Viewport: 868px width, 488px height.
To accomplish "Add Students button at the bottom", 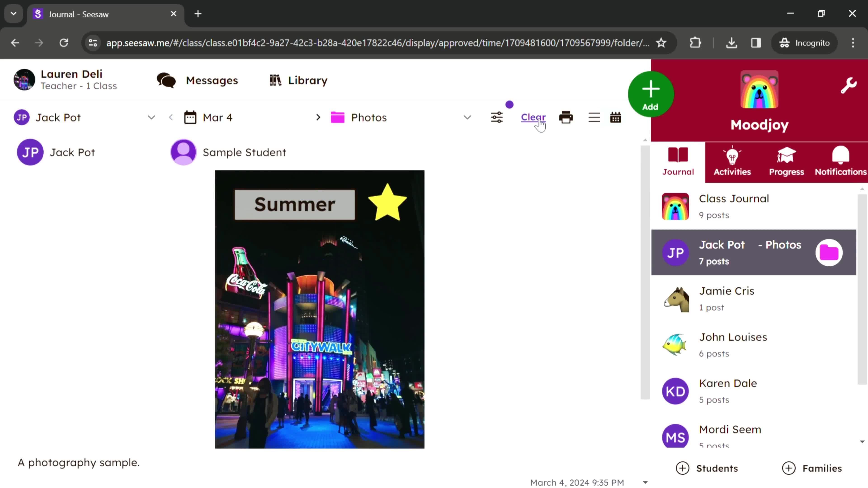I will pos(707,468).
